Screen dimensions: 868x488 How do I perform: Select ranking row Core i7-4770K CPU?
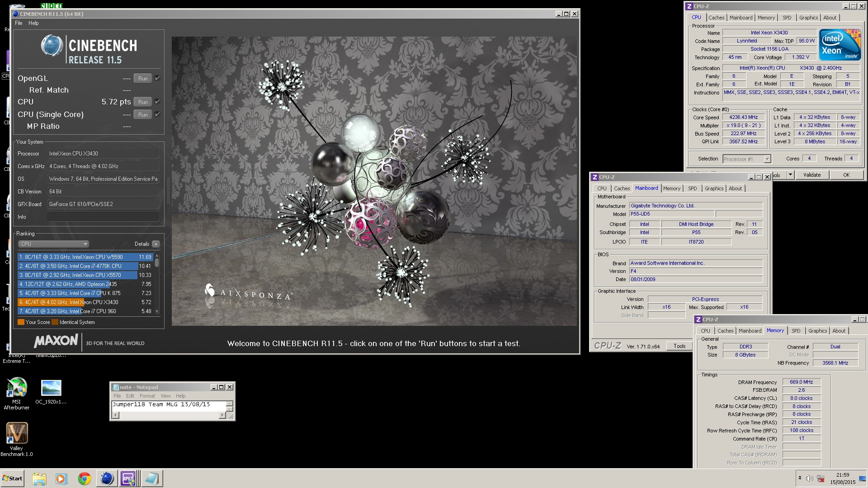(85, 266)
